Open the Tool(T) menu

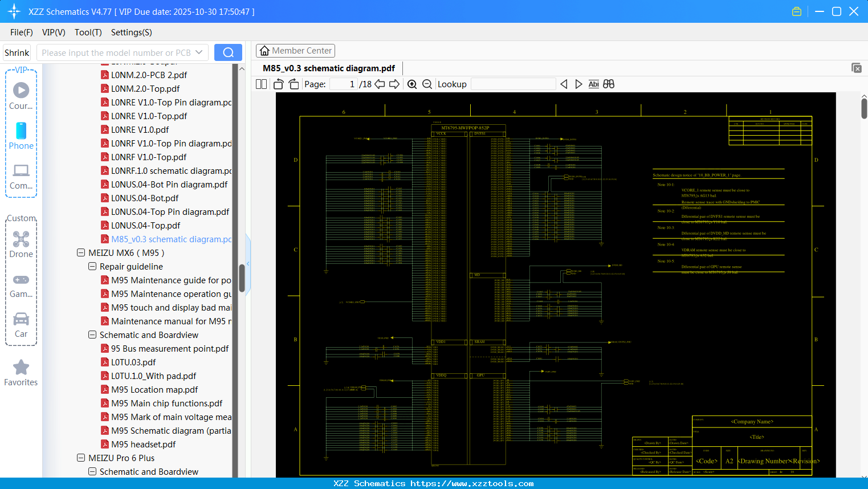[x=88, y=32]
